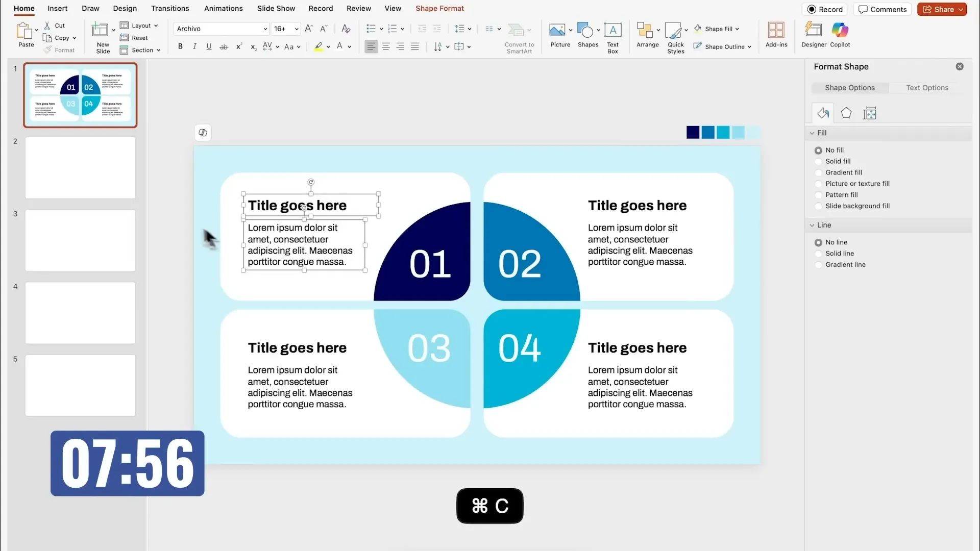Click the Copilot icon above the slide
Screen dimensions: 980x551
pyautogui.click(x=203, y=133)
